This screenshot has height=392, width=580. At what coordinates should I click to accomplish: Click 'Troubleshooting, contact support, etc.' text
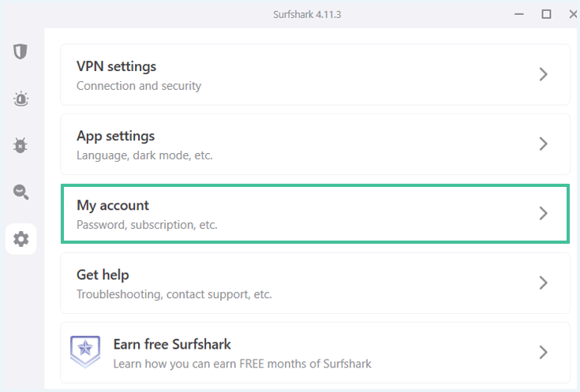174,294
